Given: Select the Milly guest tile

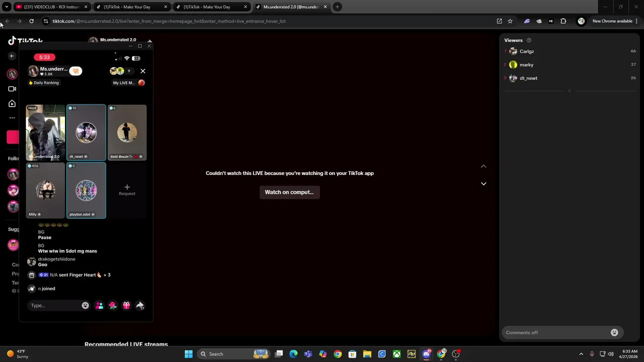Looking at the screenshot, I should [x=45, y=190].
